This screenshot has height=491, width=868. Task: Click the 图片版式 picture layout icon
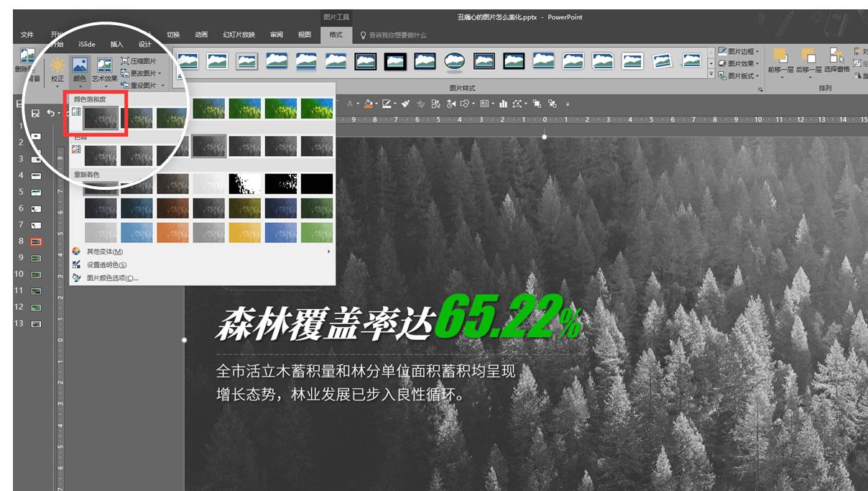(722, 75)
